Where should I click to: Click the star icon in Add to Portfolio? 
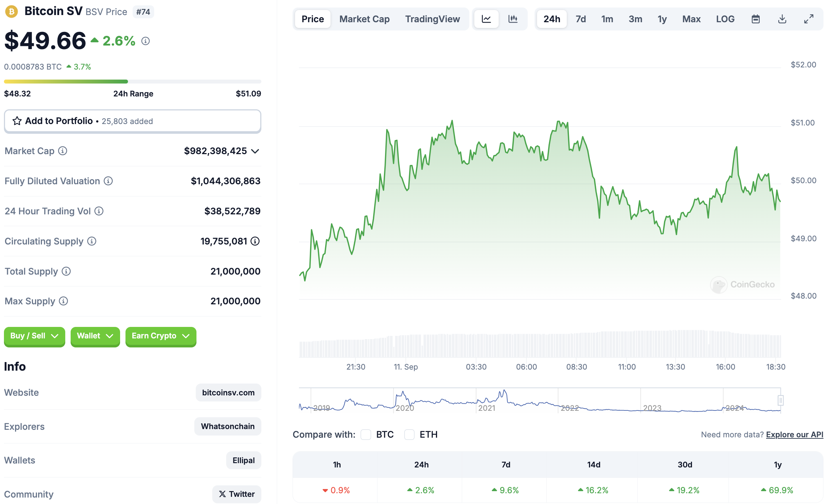click(17, 121)
